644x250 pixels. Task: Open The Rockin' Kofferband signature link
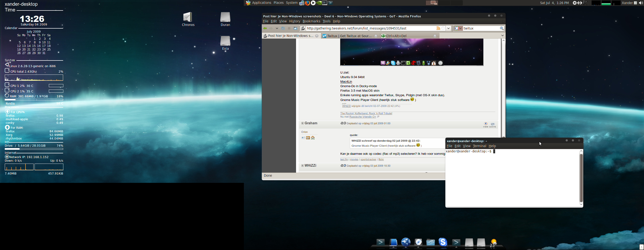[366, 114]
